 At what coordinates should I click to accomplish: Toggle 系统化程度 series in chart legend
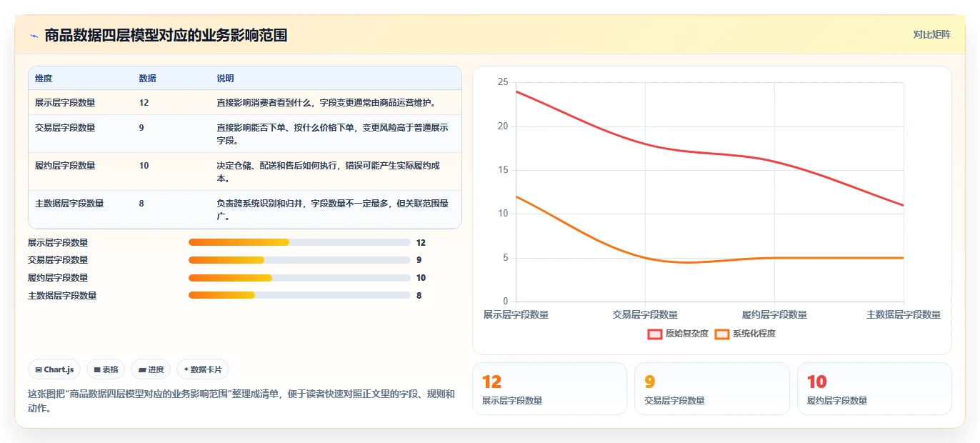(x=745, y=334)
